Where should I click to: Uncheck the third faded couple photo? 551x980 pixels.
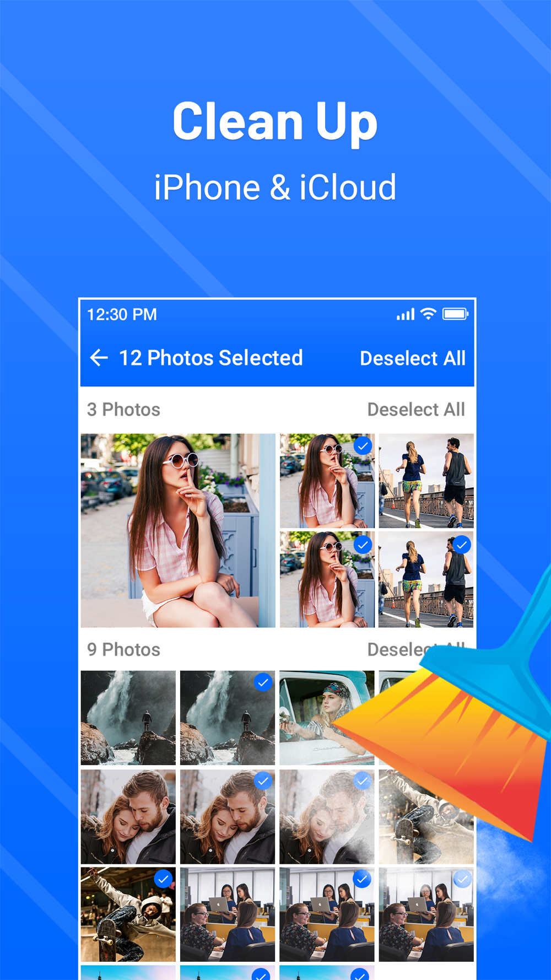[362, 780]
